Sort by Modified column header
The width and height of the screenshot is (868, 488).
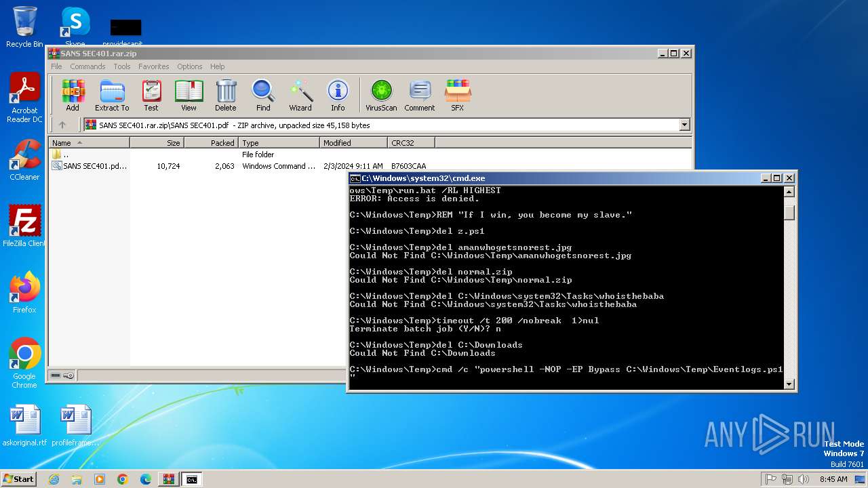tap(353, 143)
